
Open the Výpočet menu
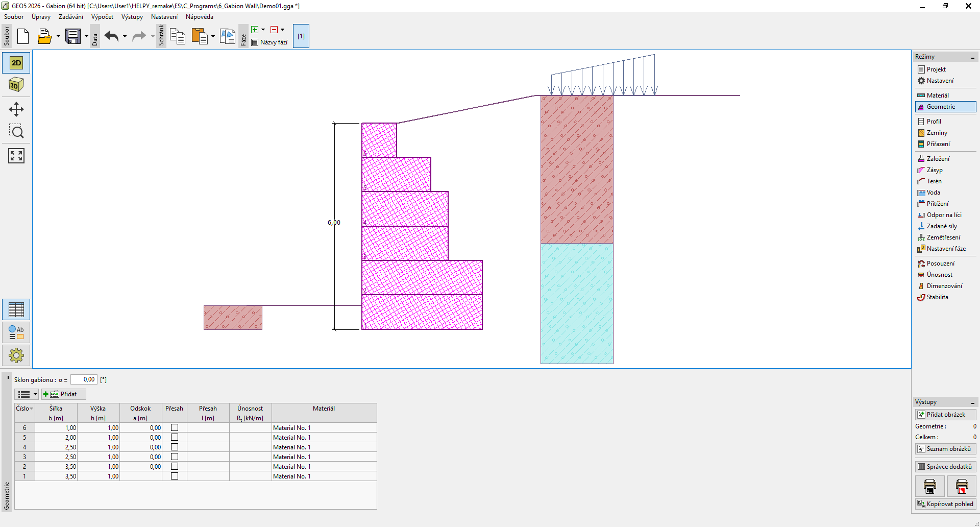102,17
